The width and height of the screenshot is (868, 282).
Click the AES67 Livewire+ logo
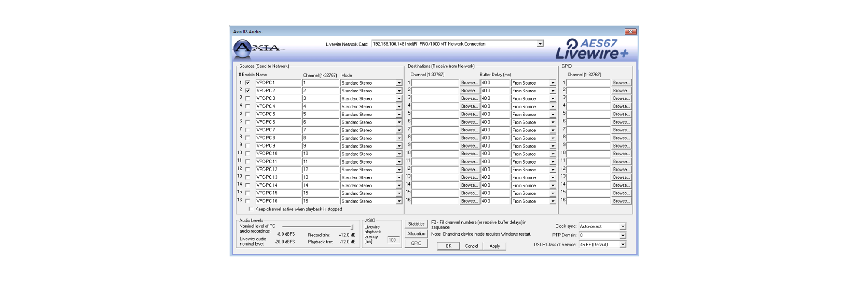[592, 49]
